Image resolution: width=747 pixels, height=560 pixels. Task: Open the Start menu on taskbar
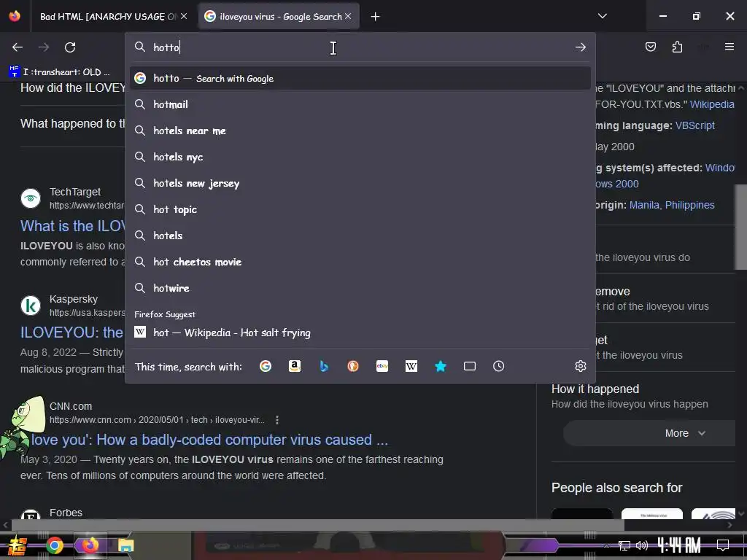tap(18, 545)
